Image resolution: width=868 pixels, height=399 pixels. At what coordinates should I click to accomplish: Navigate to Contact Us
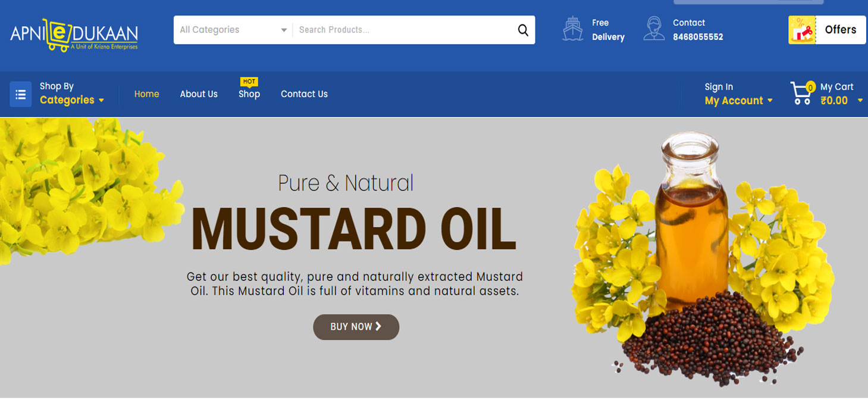click(x=304, y=94)
